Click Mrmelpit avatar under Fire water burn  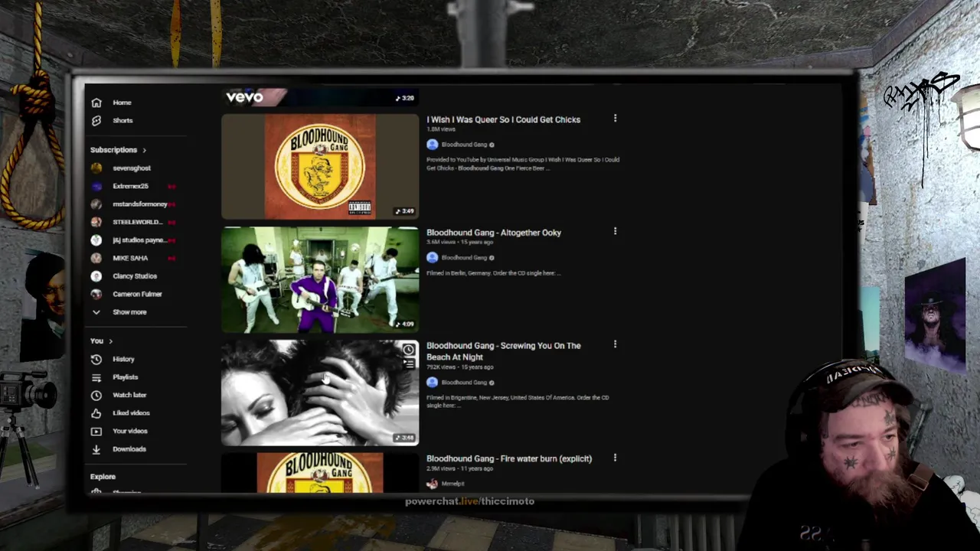[433, 484]
